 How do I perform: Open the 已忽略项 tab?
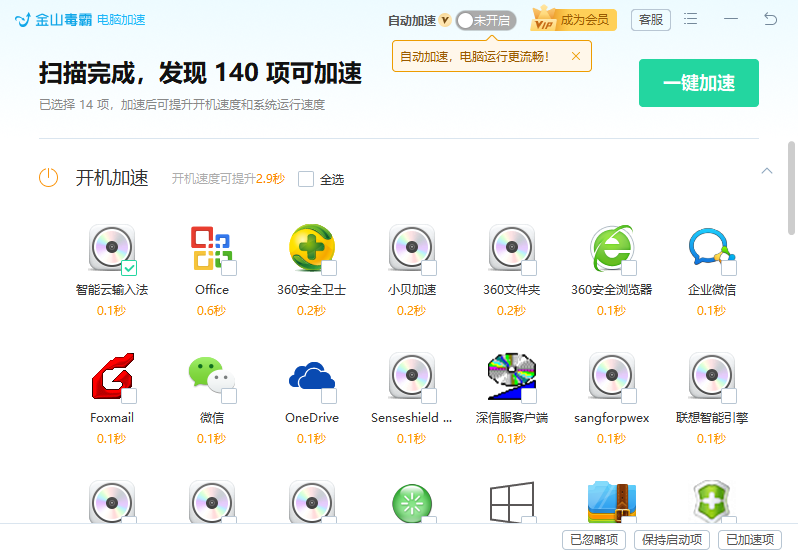594,540
